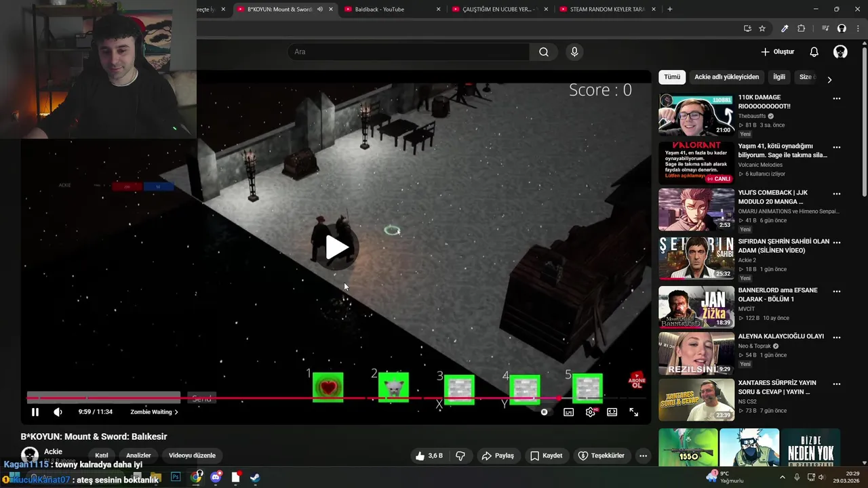Switch to theater mode view
The width and height of the screenshot is (868, 488).
(612, 411)
